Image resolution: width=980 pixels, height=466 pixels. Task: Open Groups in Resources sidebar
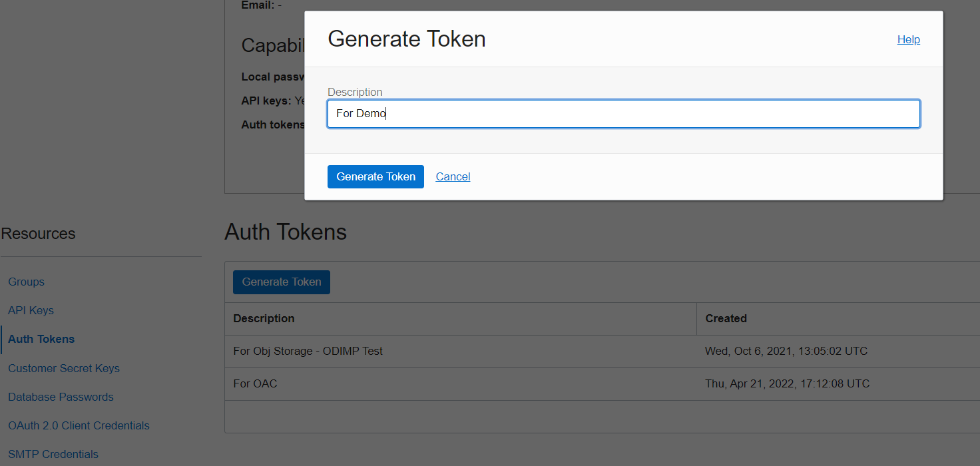click(x=26, y=282)
